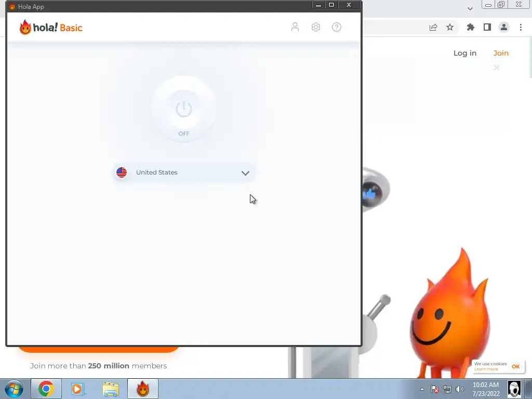Turn on the Hola VPN power button
The width and height of the screenshot is (532, 399).
(184, 109)
